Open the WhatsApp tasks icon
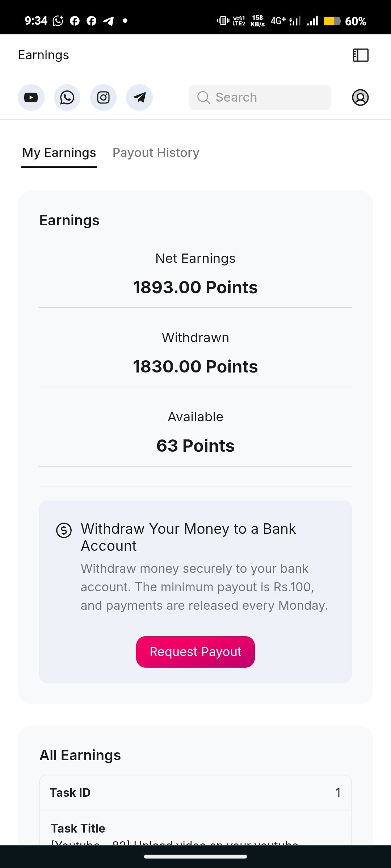This screenshot has width=391, height=868. (x=67, y=97)
